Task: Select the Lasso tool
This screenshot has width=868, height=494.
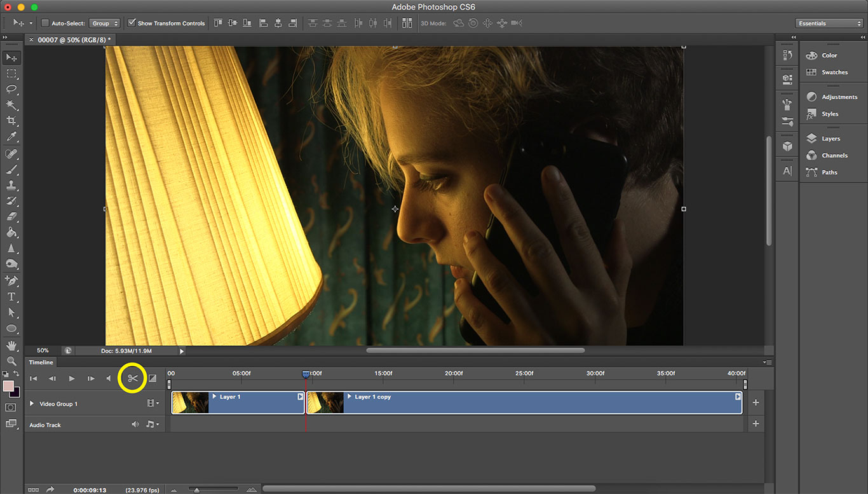Action: pyautogui.click(x=11, y=90)
